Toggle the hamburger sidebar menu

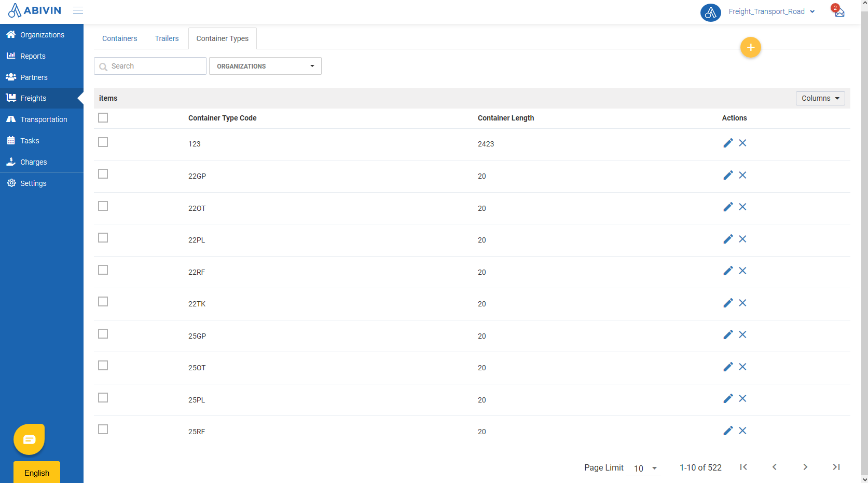click(x=78, y=10)
